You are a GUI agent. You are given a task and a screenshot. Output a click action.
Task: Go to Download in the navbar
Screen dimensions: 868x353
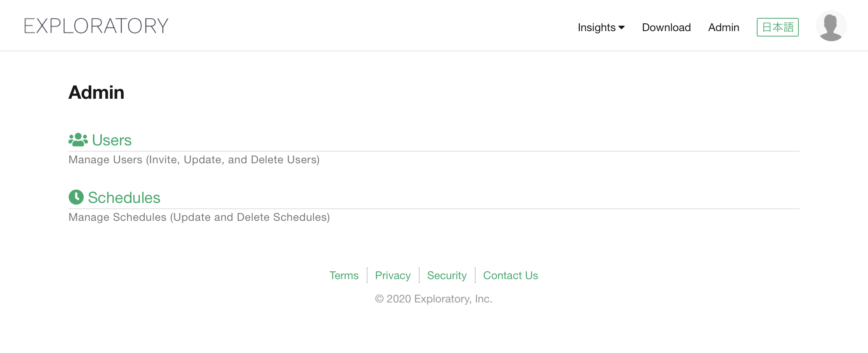coord(666,27)
